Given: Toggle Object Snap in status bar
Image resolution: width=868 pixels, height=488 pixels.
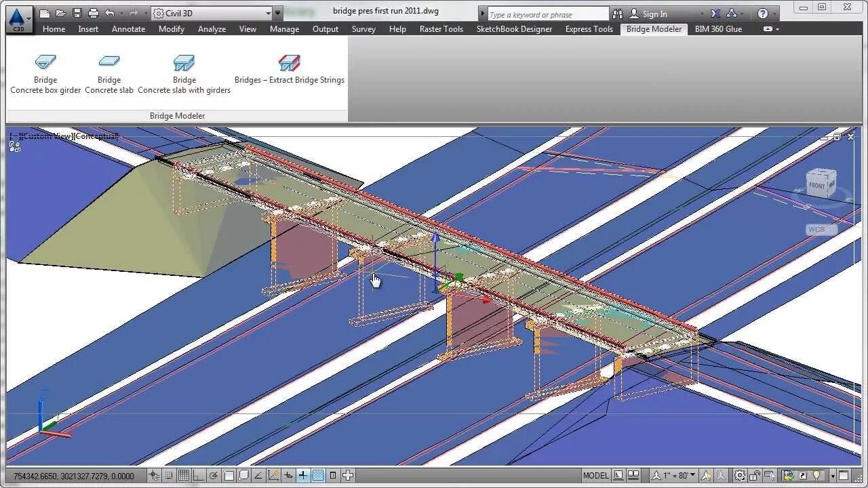Looking at the screenshot, I should (229, 476).
